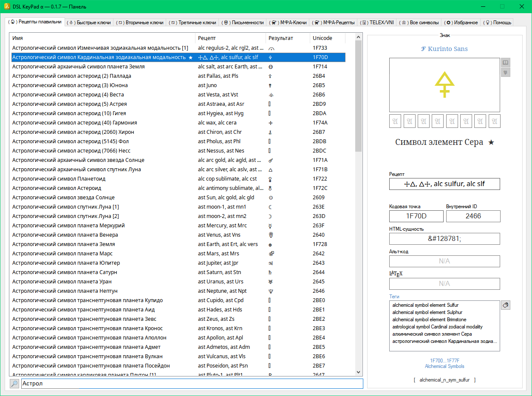532x396 pixels.
Task: Toggle favorite star next to Символ элемент Сера
Action: tap(491, 142)
